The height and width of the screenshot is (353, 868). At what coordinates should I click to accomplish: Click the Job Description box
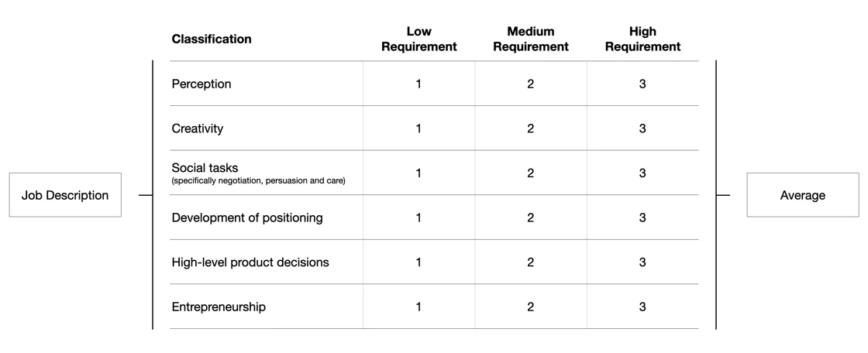click(65, 195)
